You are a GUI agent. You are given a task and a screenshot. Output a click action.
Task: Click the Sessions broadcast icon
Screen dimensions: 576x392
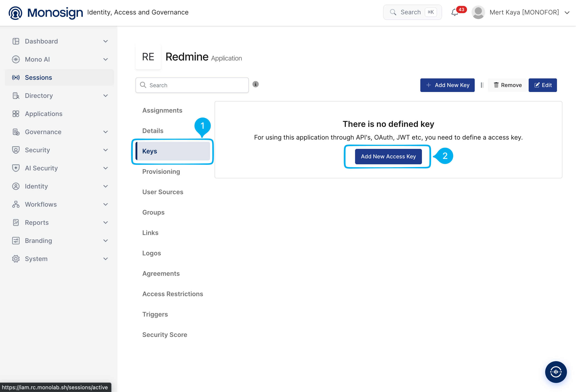(x=16, y=77)
